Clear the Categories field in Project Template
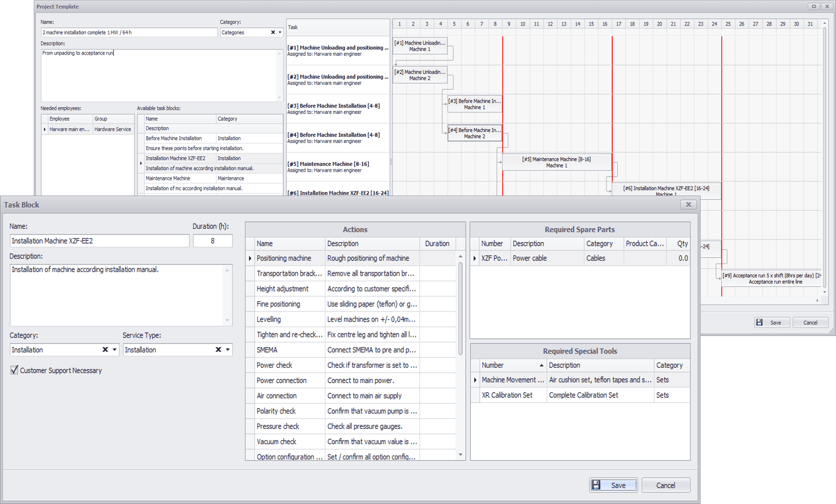This screenshot has width=836, height=504. click(x=273, y=32)
